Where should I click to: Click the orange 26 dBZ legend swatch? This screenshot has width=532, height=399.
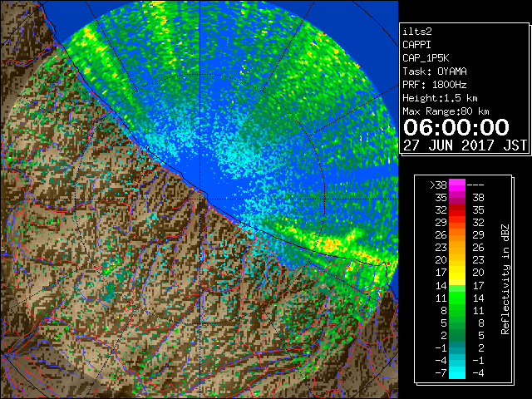point(457,235)
